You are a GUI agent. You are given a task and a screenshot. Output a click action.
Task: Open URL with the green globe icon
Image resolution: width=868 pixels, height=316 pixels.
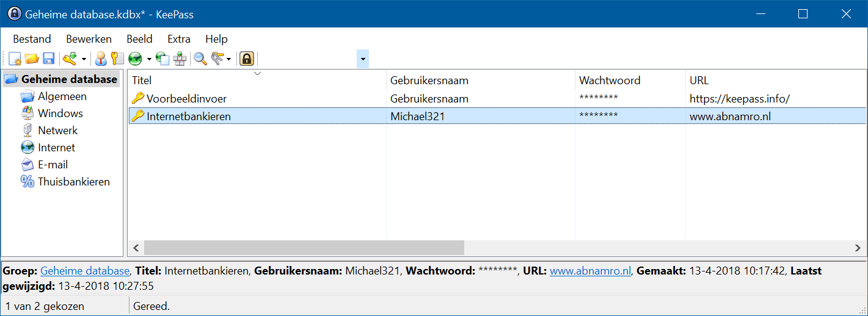(x=135, y=59)
